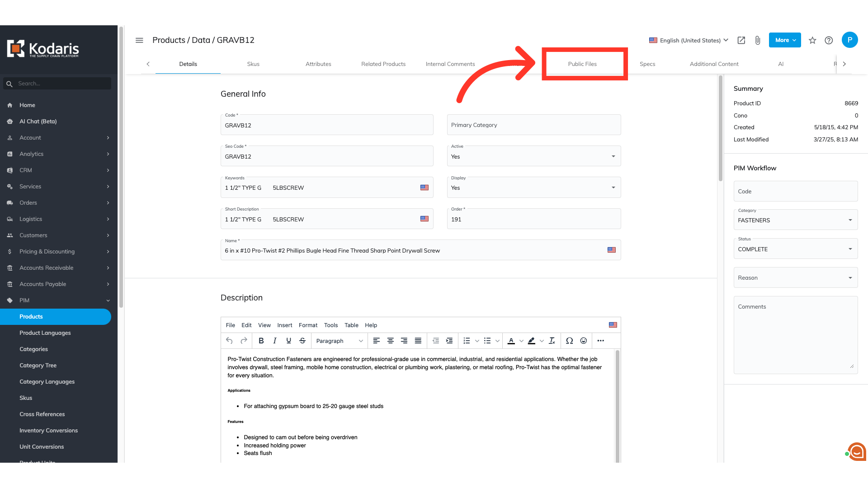The width and height of the screenshot is (868, 488).
Task: Toggle underline text formatting
Action: [x=288, y=341]
